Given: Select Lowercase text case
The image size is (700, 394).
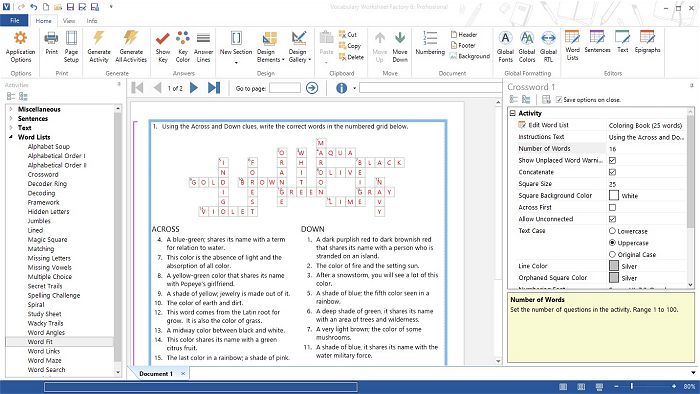Looking at the screenshot, I should [x=612, y=231].
